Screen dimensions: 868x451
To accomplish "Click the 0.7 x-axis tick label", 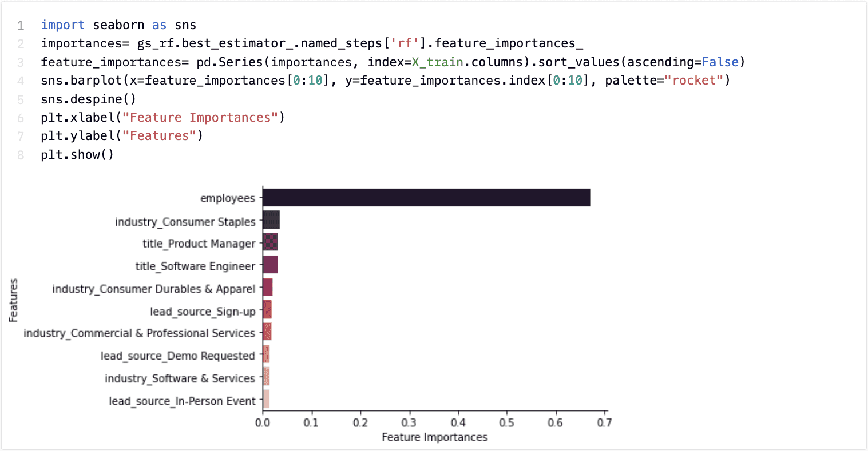I will point(604,423).
